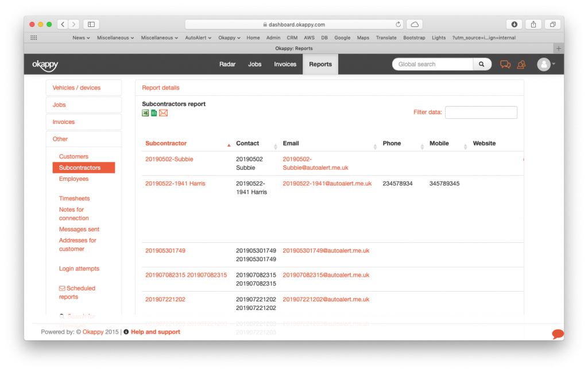Open Addresses for customer report

(78, 245)
